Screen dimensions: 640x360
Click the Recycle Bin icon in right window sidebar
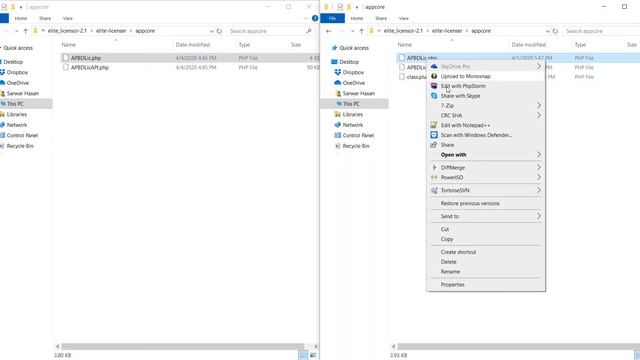tap(338, 146)
